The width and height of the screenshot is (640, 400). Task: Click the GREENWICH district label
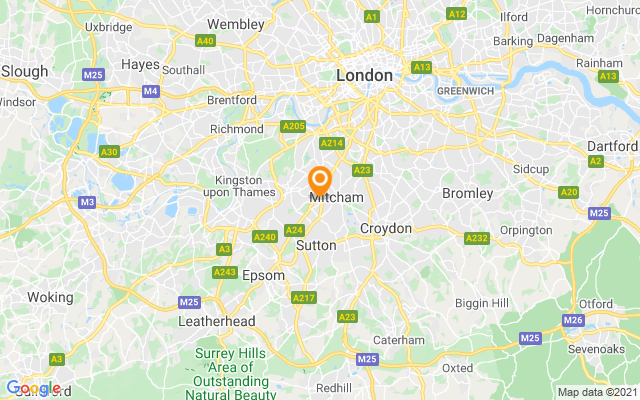pos(465,91)
